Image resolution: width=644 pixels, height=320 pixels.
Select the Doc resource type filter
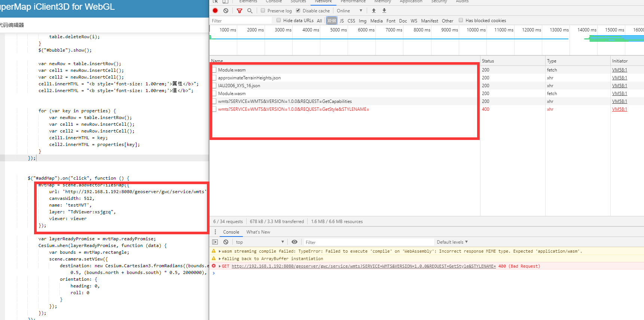[403, 21]
